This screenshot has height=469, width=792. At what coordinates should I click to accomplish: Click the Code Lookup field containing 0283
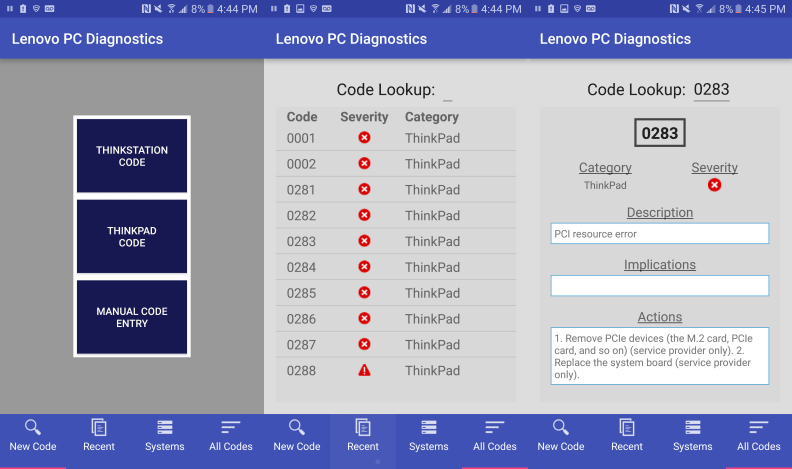[711, 90]
